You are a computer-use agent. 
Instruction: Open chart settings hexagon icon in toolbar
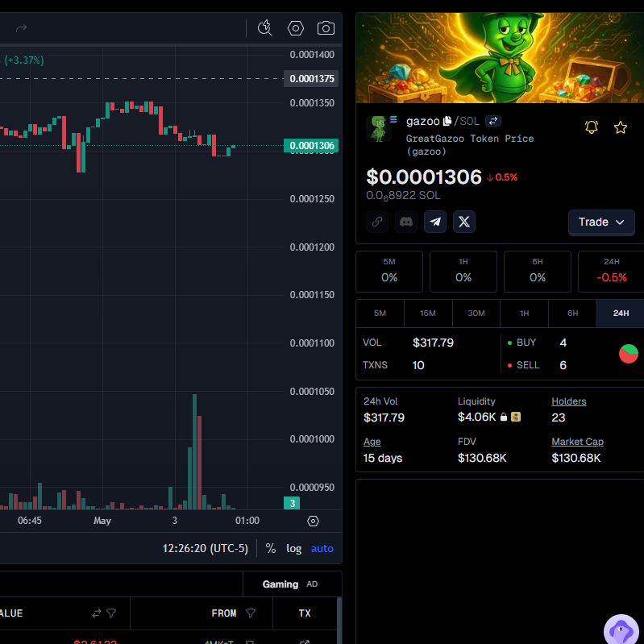coord(296,28)
